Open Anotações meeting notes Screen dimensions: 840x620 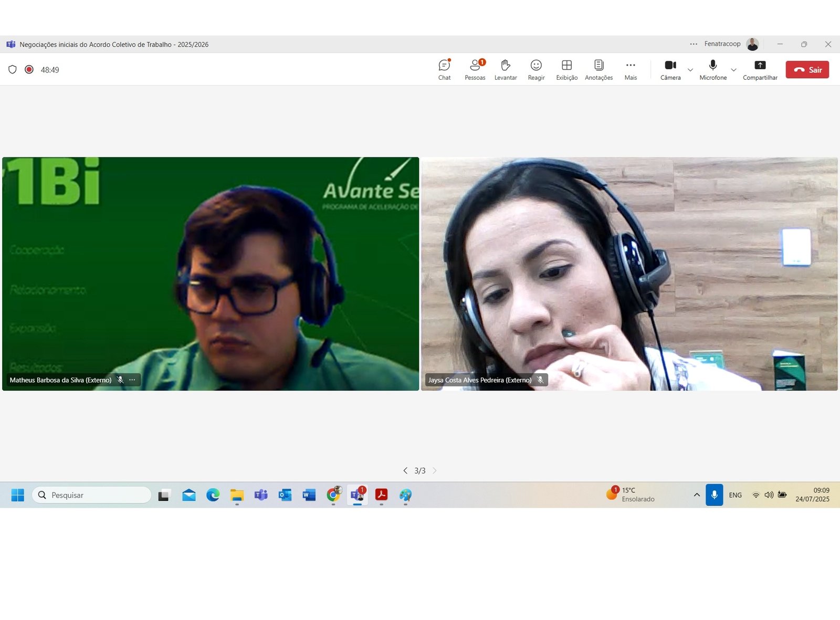click(x=598, y=69)
